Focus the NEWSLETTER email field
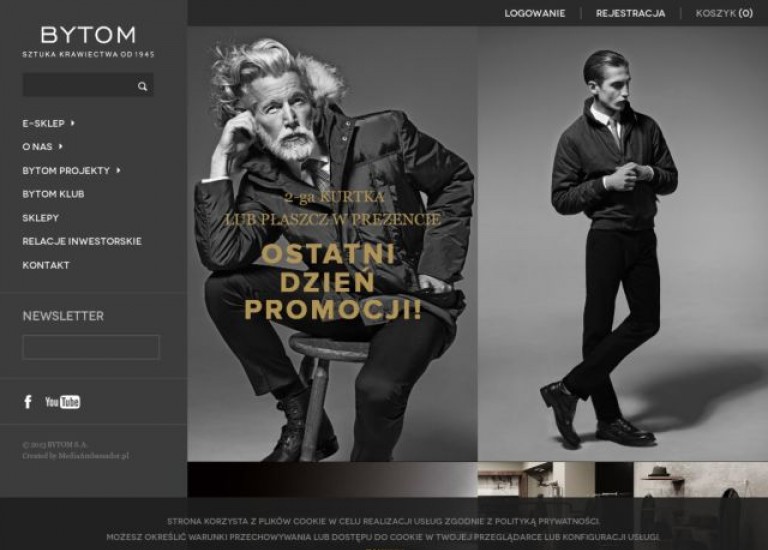The height and width of the screenshot is (550, 768). [x=91, y=347]
